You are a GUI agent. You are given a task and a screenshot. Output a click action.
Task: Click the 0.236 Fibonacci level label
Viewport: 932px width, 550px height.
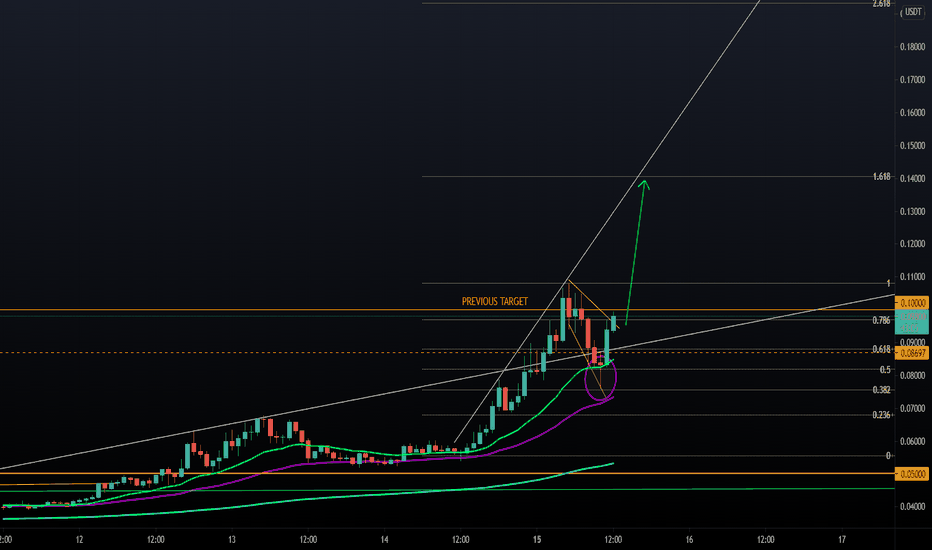coord(881,415)
